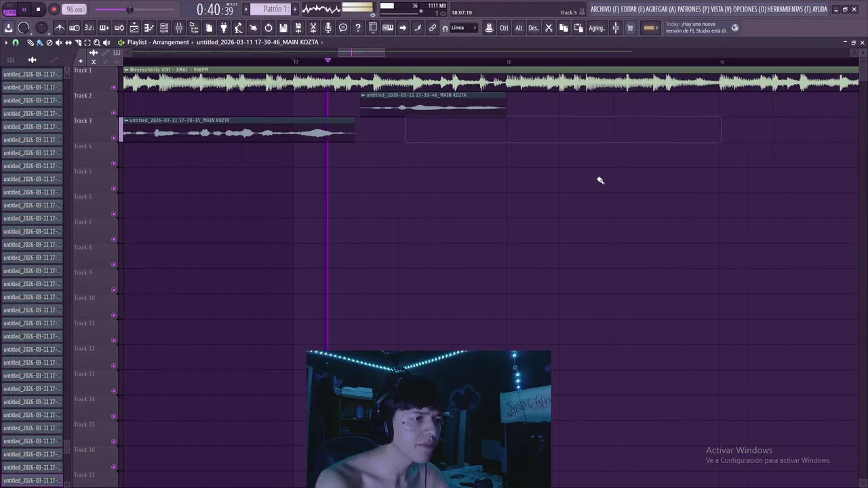Image resolution: width=868 pixels, height=488 pixels.
Task: Open the Playlist view icon
Action: pos(134,28)
